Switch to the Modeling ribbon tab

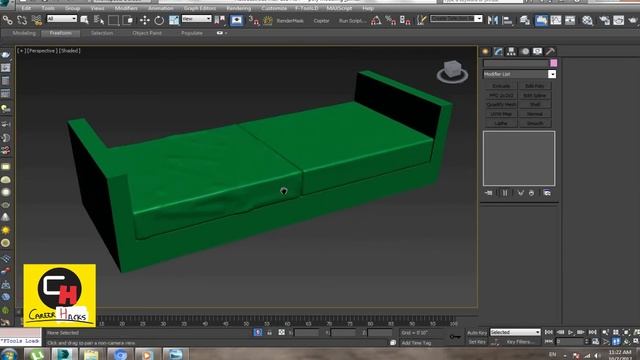tap(24, 33)
